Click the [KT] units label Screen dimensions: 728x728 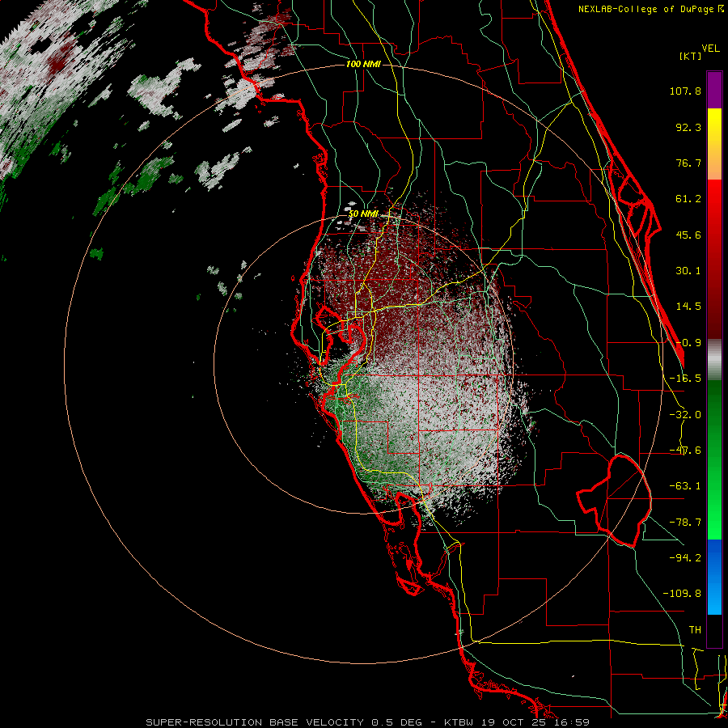click(x=690, y=56)
